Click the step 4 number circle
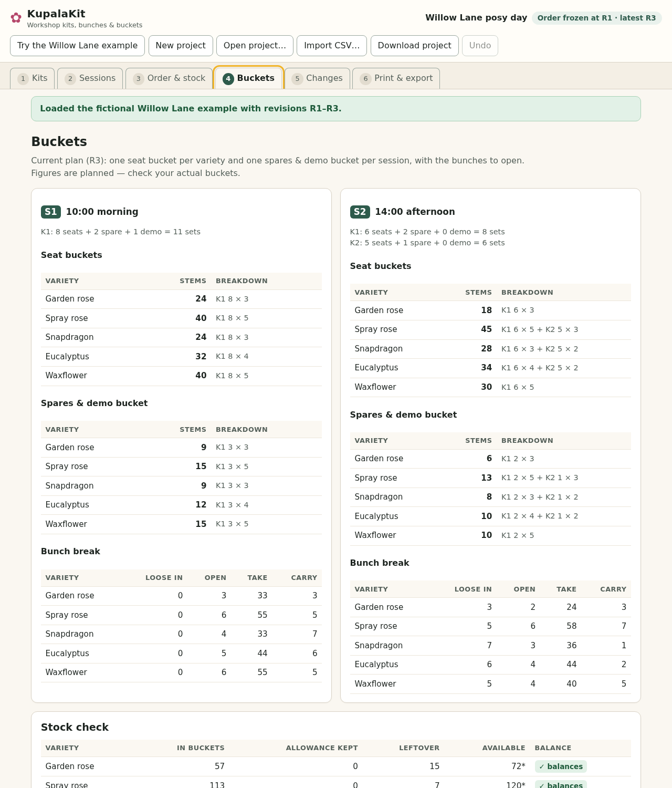672x788 pixels. tap(228, 79)
